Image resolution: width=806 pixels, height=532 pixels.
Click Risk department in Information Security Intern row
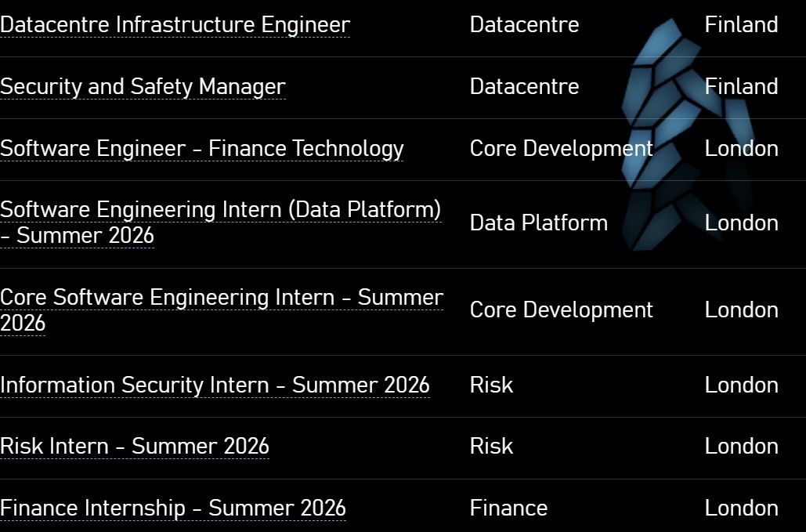point(491,385)
